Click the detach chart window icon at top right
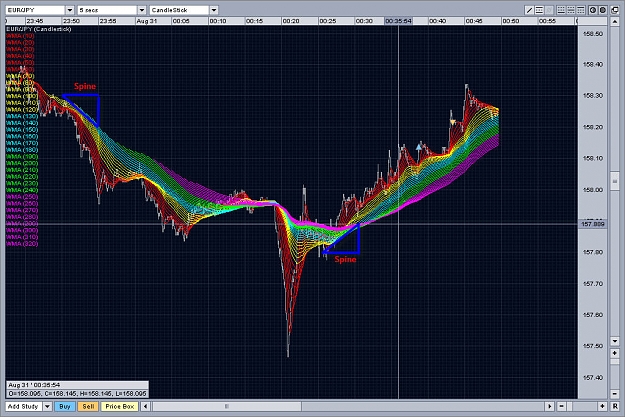 click(615, 10)
